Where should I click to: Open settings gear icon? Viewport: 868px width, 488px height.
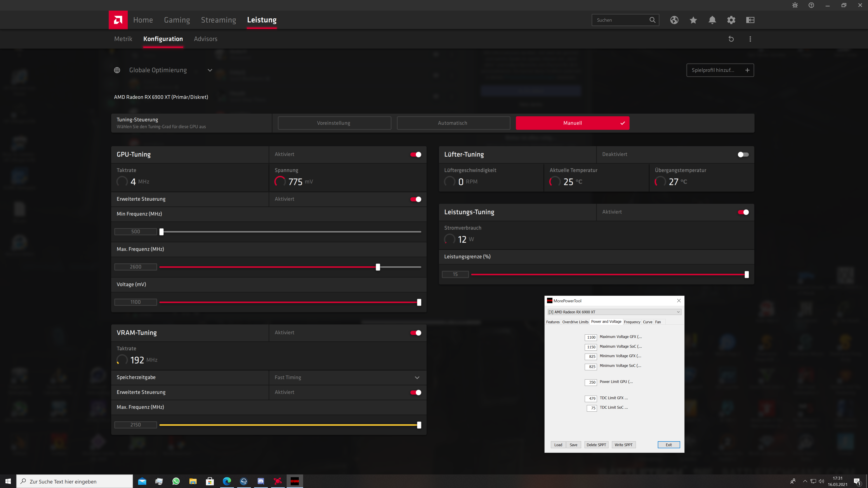pyautogui.click(x=731, y=20)
